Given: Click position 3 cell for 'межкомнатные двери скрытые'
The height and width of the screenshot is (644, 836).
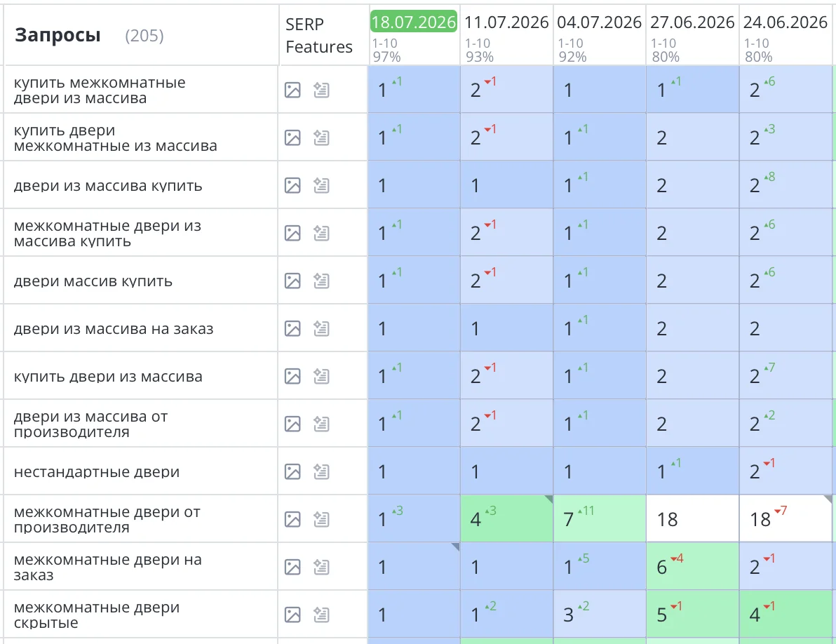Looking at the screenshot, I should coord(600,614).
